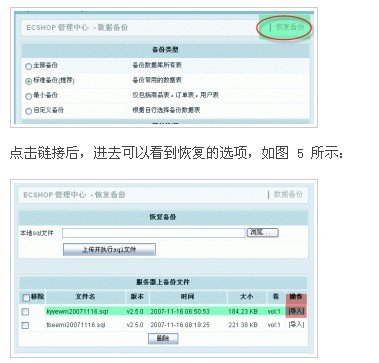Screen dimensions: 379x363
Task: Click the size value 221.38 KB
Action: [243, 325]
